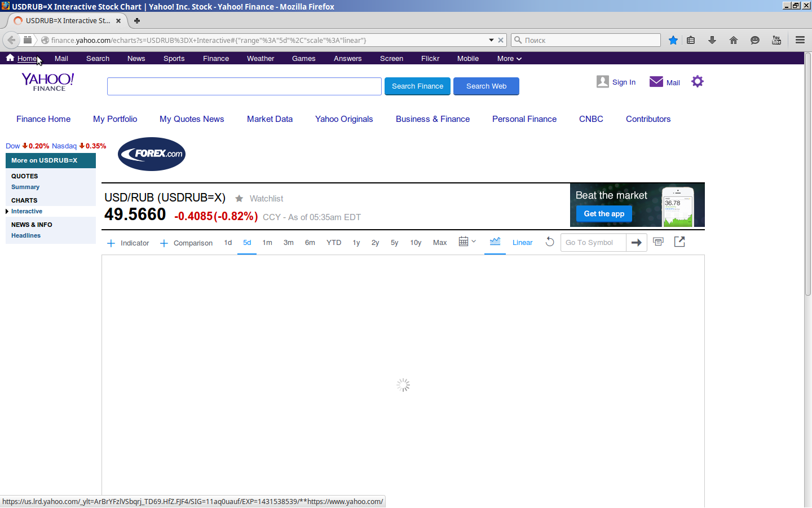Screen dimensions: 812x508
Task: Select the YTD chart range
Action: pyautogui.click(x=334, y=243)
